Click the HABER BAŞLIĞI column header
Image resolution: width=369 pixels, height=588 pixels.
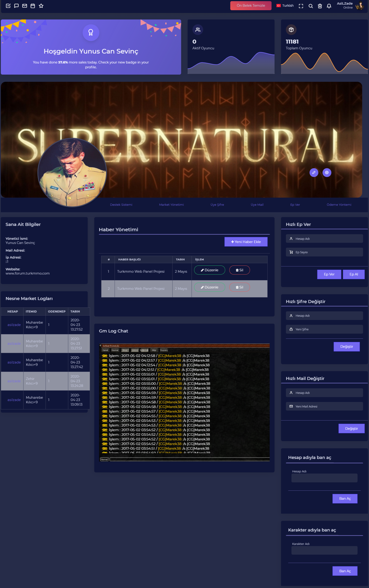coord(144,259)
